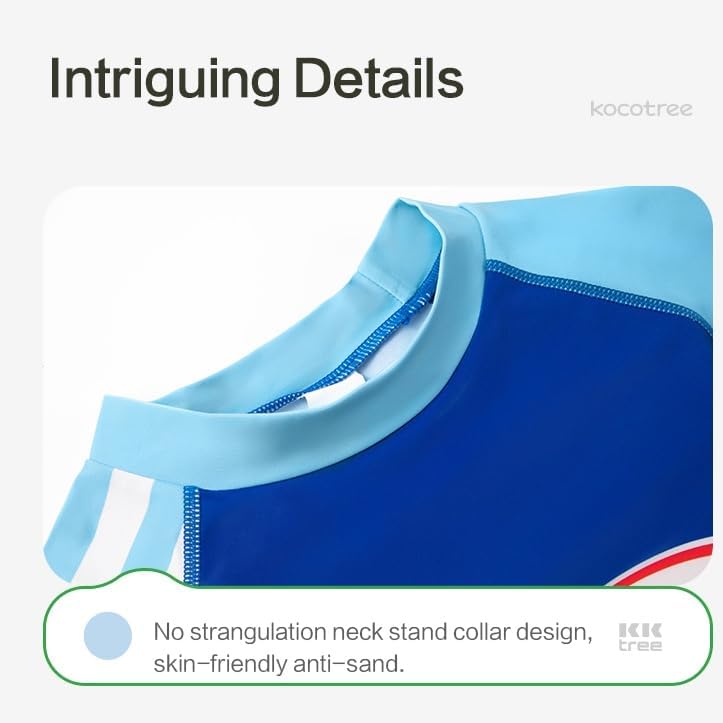This screenshot has height=723, width=723.
Task: Click the word Intriguing in title
Action: pyautogui.click(x=165, y=79)
